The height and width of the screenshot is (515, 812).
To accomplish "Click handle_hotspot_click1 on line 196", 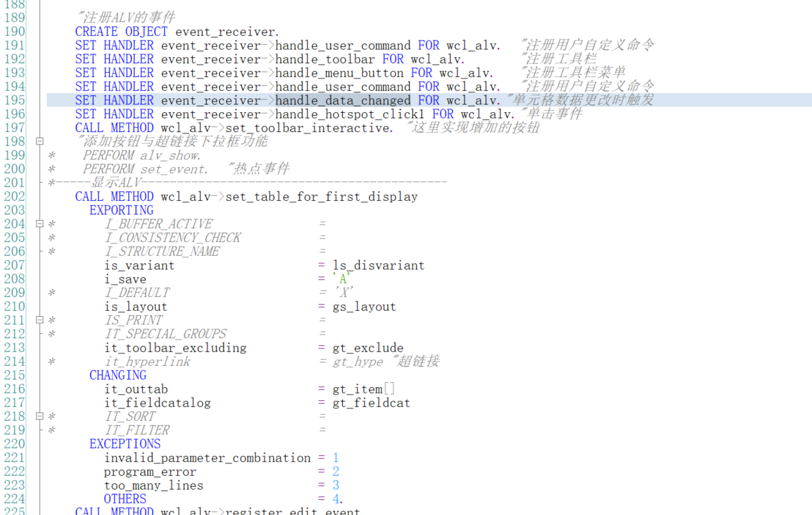I will (x=350, y=114).
